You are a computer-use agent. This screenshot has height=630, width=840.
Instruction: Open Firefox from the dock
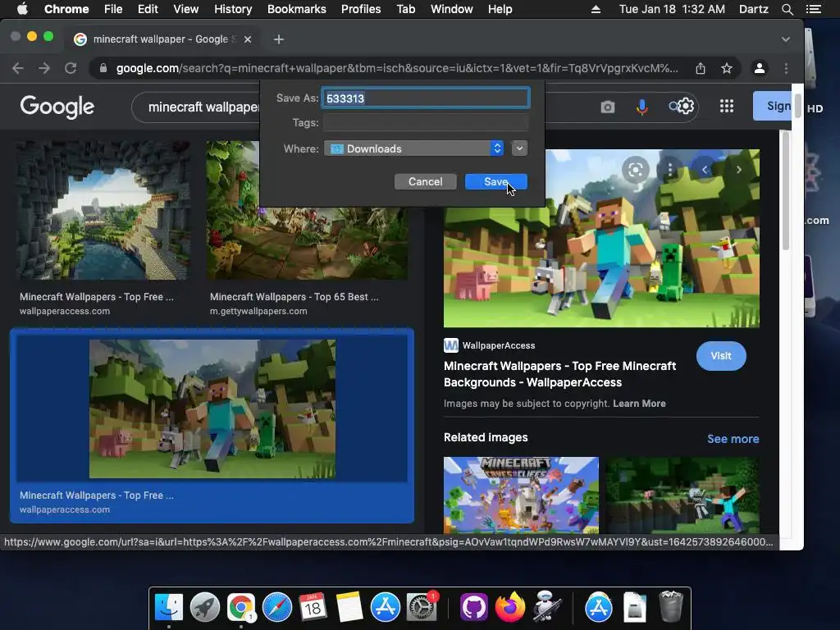[x=510, y=608]
